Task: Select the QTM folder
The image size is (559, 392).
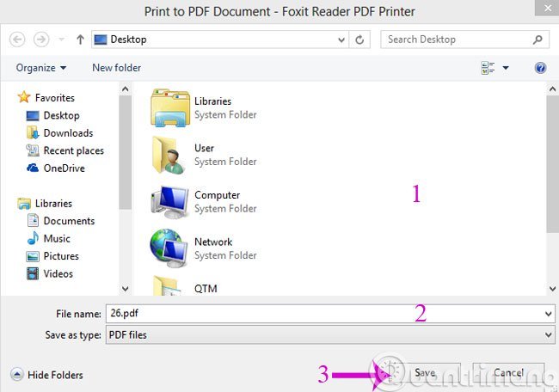Action: tap(186, 287)
